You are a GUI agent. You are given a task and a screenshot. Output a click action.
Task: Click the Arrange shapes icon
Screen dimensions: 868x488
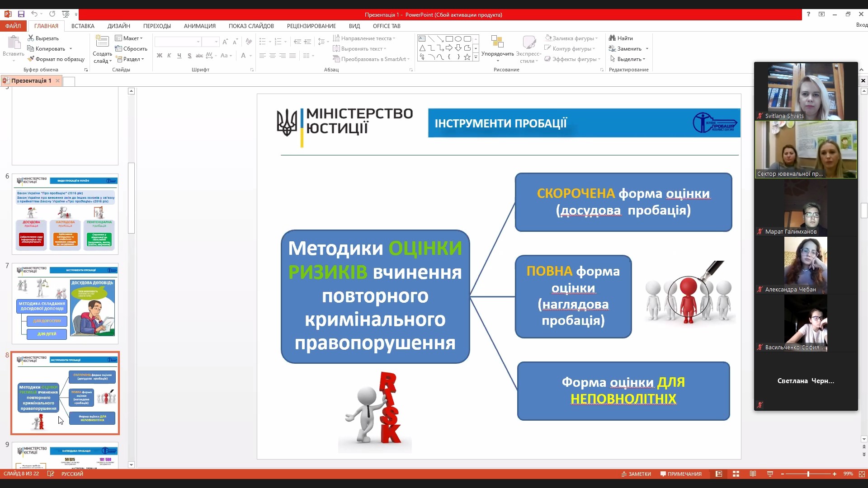(x=497, y=42)
